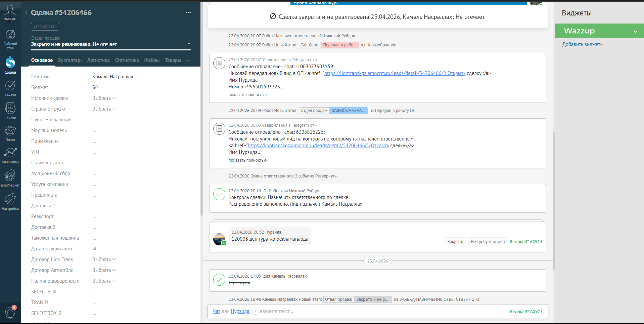Click the Wazzup widget header
This screenshot has height=324, width=644.
[x=599, y=31]
